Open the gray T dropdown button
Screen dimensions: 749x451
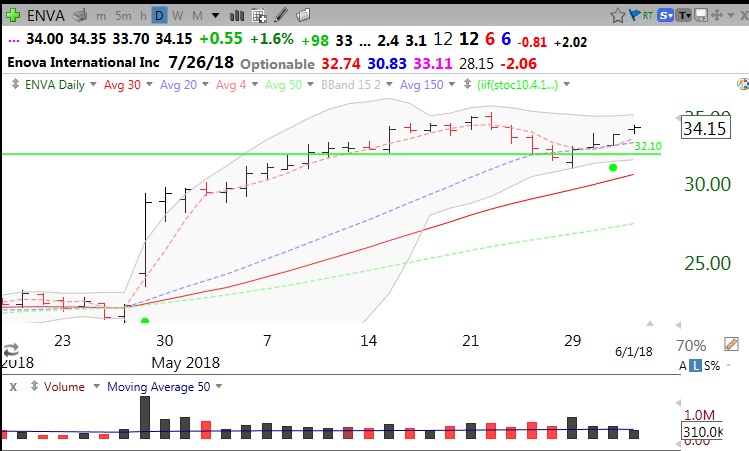pyautogui.click(x=685, y=15)
